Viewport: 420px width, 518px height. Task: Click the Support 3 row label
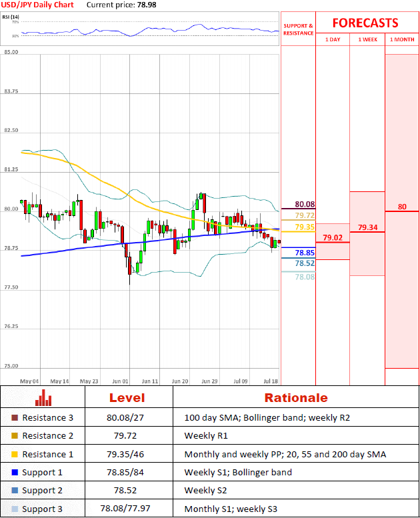point(42,509)
